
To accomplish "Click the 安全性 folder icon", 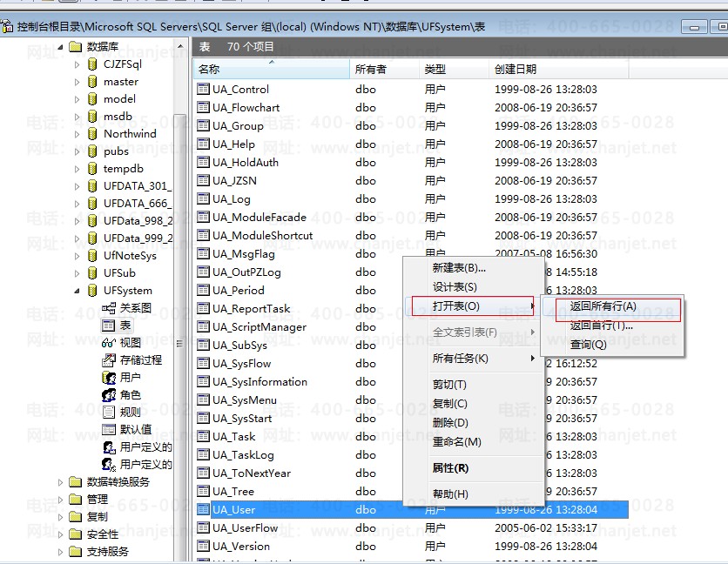I will pyautogui.click(x=75, y=534).
